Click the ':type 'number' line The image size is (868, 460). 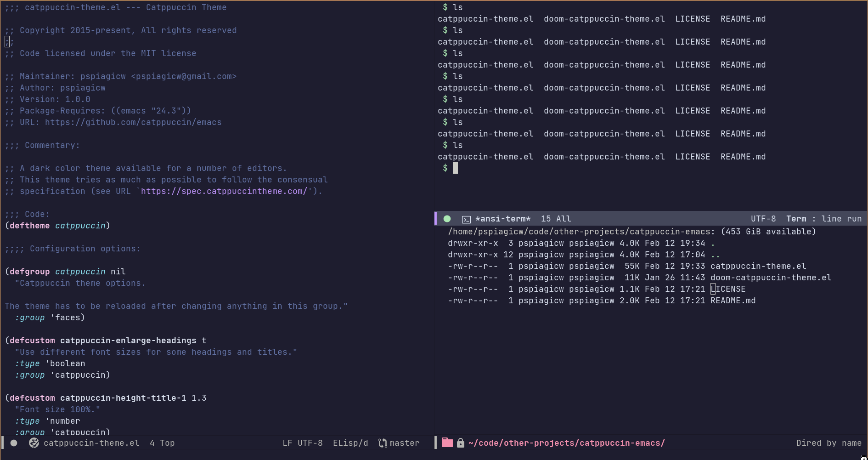pyautogui.click(x=47, y=421)
